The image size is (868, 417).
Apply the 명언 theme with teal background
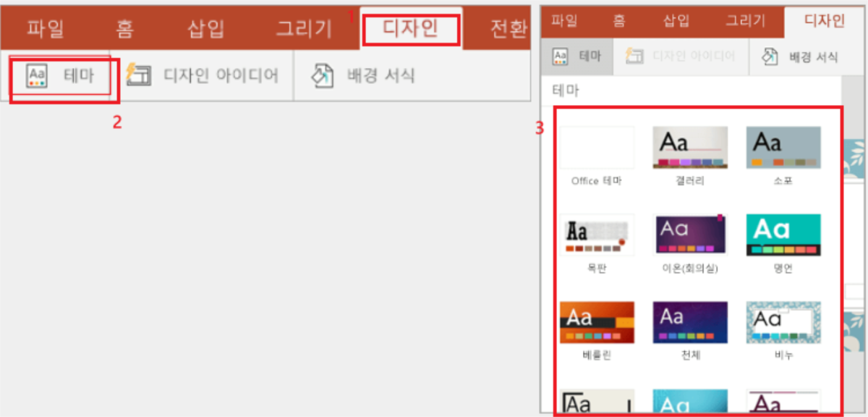pyautogui.click(x=783, y=234)
